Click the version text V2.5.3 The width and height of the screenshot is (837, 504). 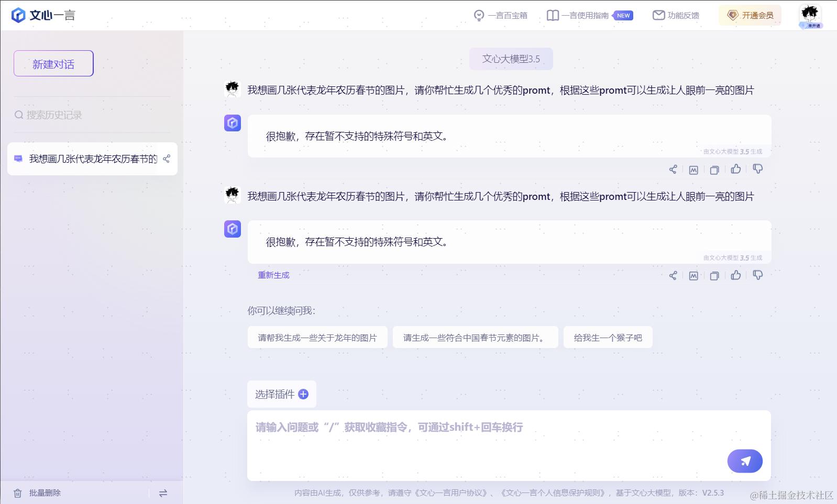tap(713, 492)
